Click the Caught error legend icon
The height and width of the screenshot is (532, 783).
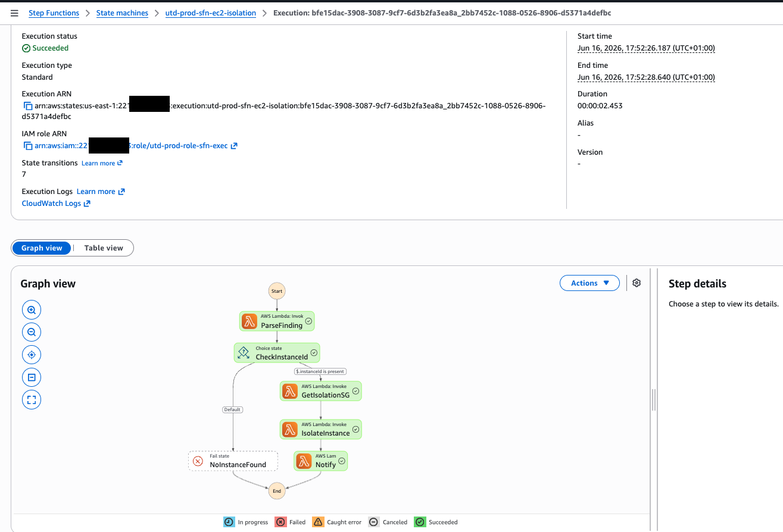coord(317,522)
